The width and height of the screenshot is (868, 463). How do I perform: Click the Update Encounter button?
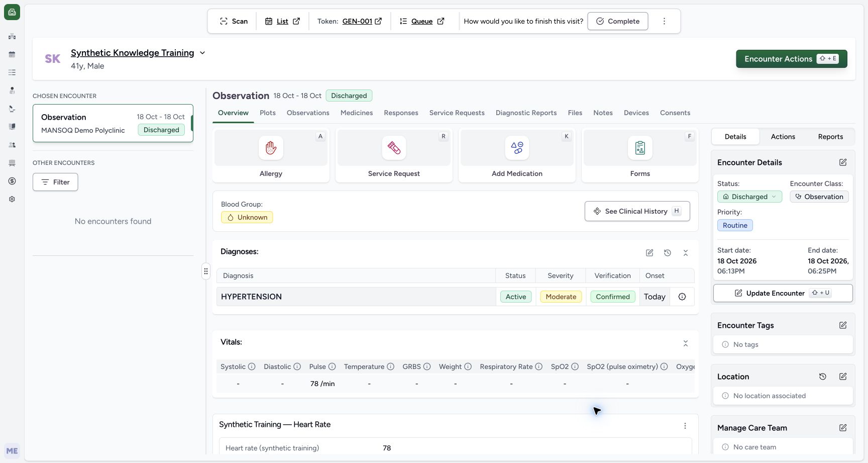(x=783, y=293)
